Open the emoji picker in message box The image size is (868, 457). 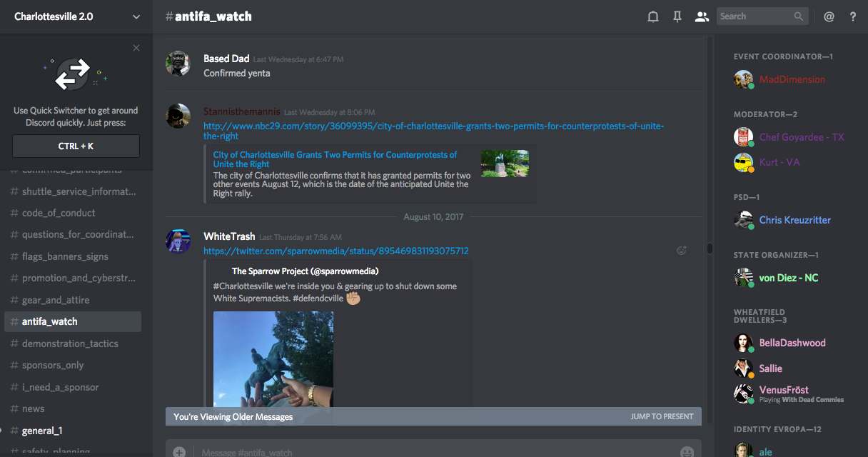click(687, 452)
